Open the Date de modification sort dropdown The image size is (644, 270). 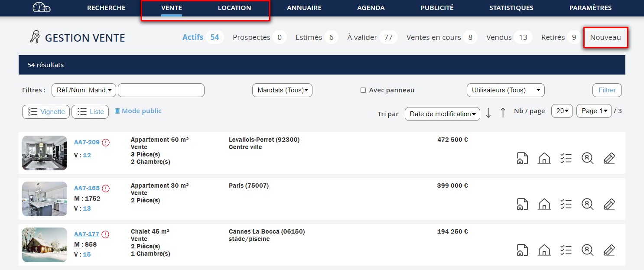(442, 114)
